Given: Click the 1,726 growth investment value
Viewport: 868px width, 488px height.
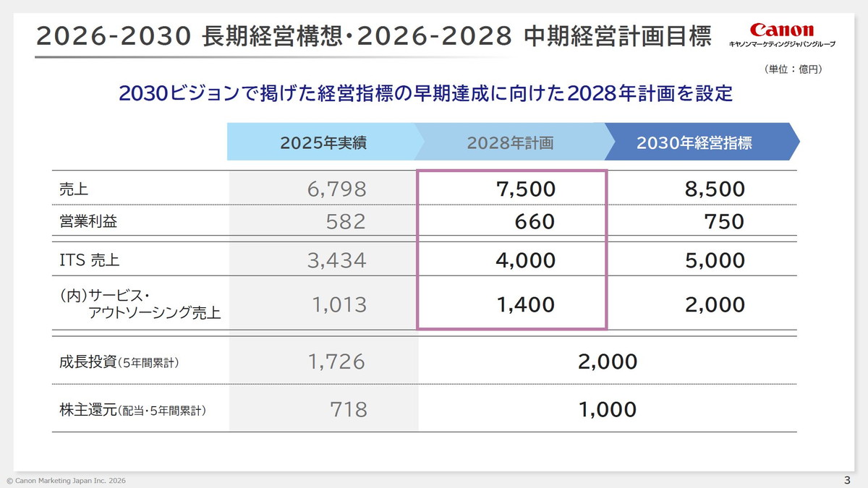Looking at the screenshot, I should [x=336, y=362].
